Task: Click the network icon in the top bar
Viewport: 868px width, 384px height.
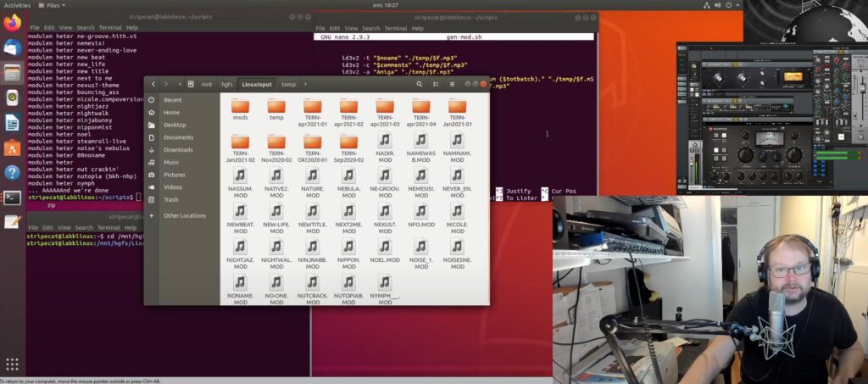Action: pyautogui.click(x=707, y=5)
